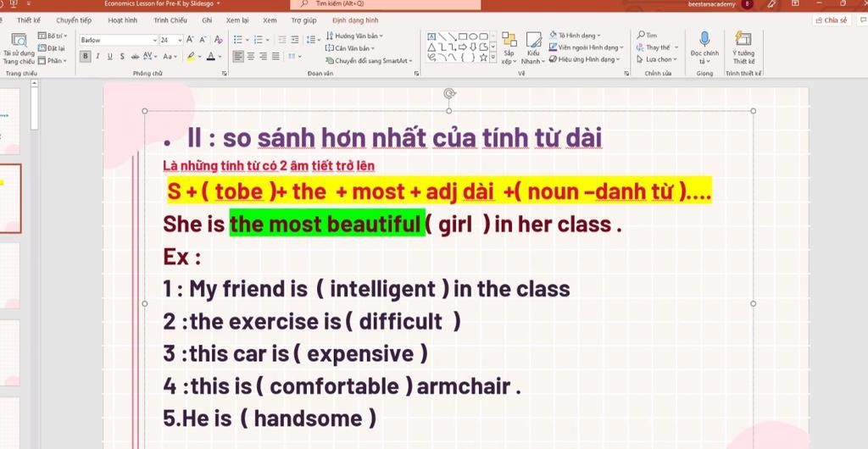Screen dimensions: 868x449
Task: Click decrease font size icon
Action: [x=203, y=40]
